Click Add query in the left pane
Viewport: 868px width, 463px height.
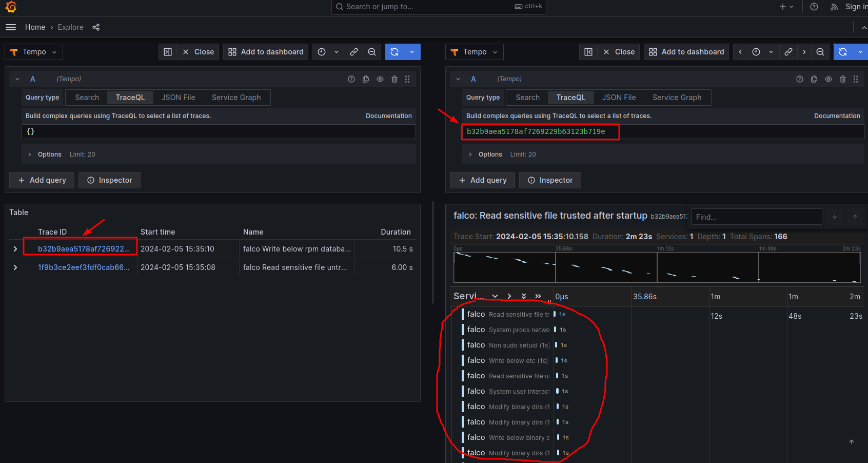point(42,180)
